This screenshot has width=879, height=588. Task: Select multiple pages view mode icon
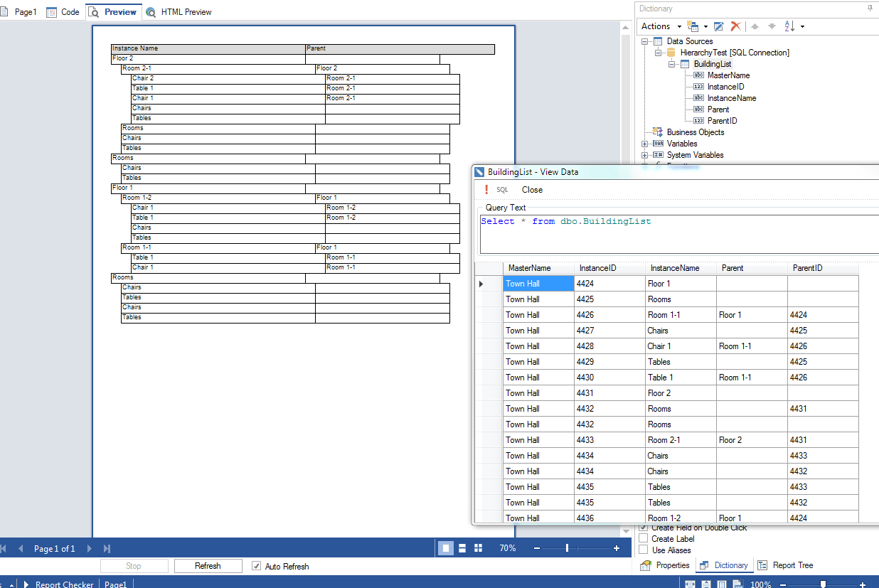[x=478, y=548]
